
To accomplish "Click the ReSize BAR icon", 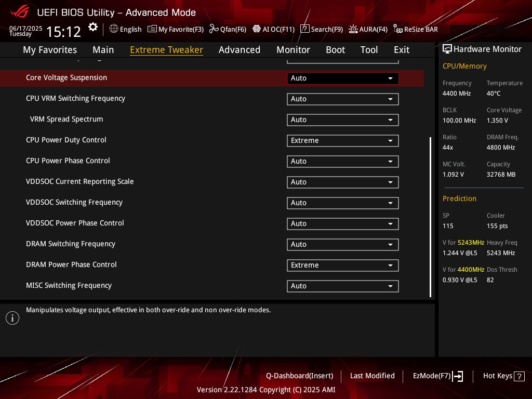I will (397, 29).
